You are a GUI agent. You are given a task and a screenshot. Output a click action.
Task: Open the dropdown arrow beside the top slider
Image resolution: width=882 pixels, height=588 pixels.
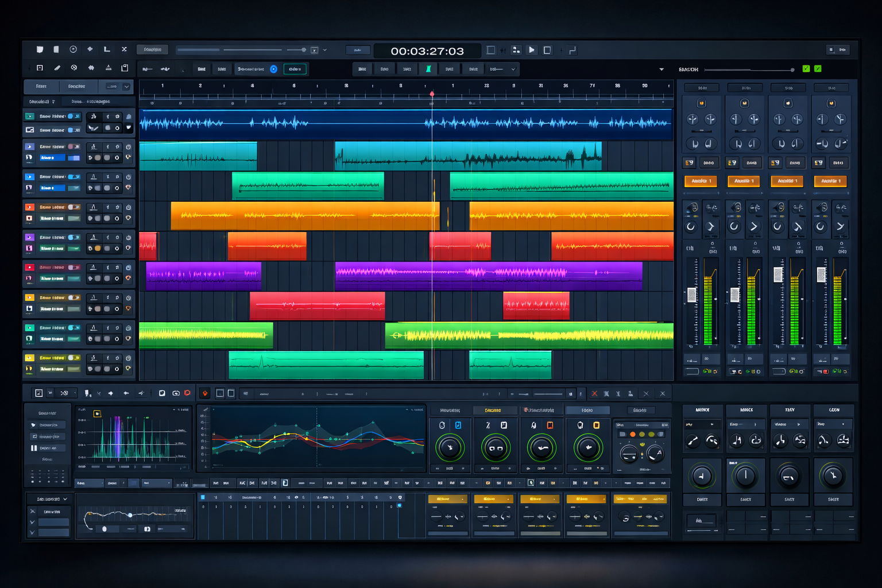click(325, 50)
